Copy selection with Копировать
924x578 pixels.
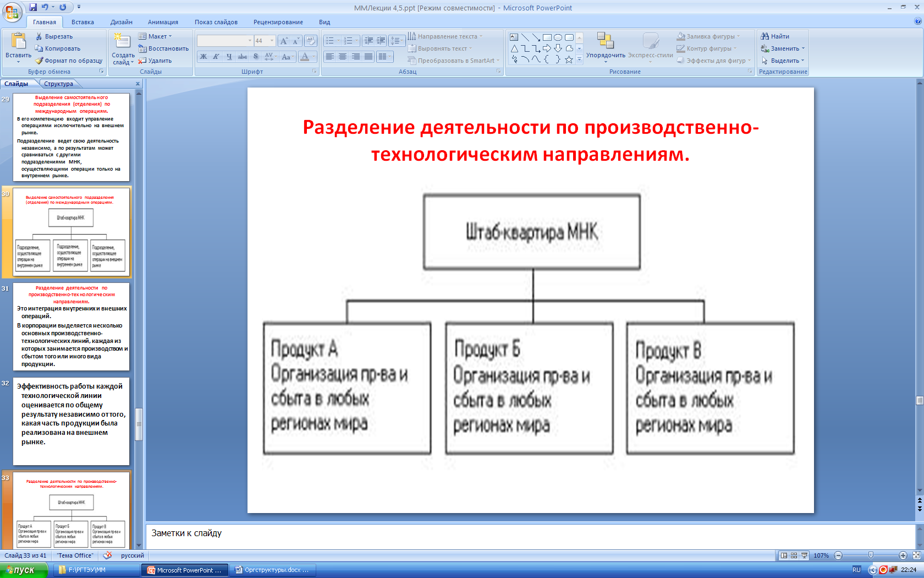coord(58,48)
